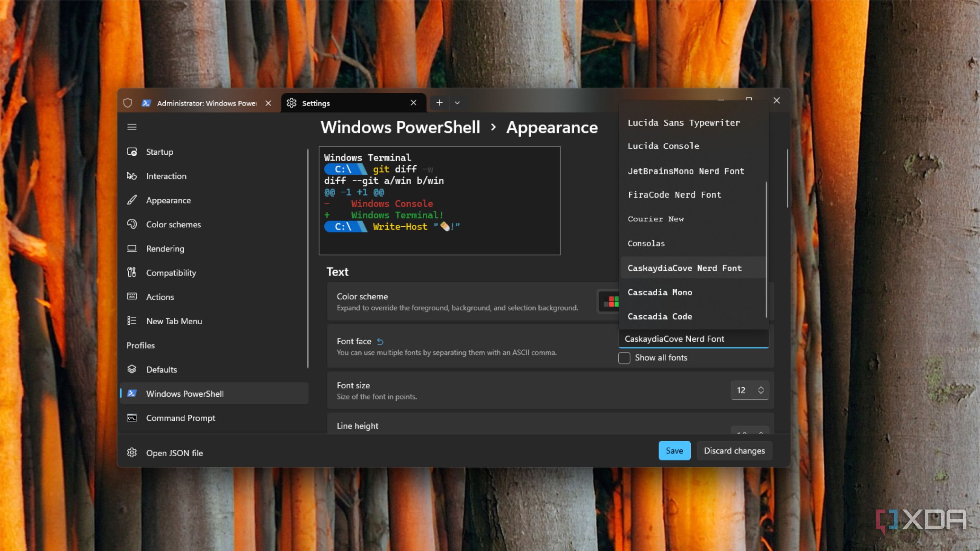Viewport: 980px width, 551px height.
Task: Reset Font face with the undo arrow
Action: [380, 342]
